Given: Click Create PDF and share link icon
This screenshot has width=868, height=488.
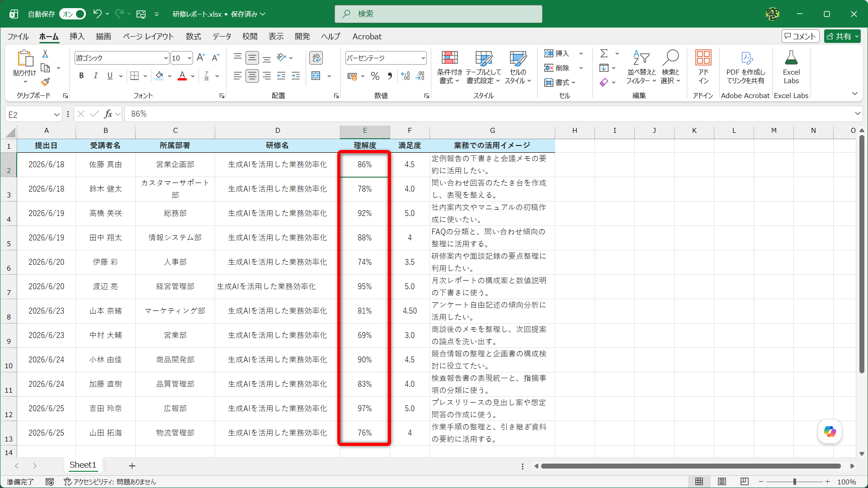Looking at the screenshot, I should pos(746,67).
